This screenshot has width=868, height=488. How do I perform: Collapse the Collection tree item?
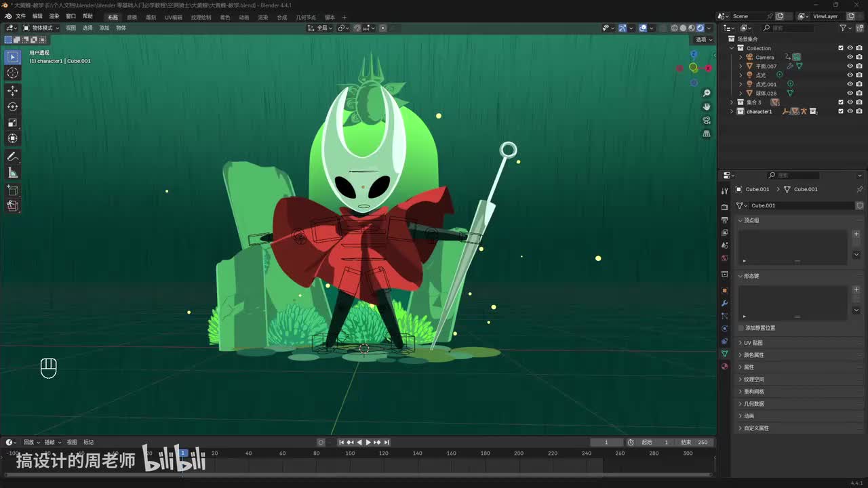click(732, 48)
